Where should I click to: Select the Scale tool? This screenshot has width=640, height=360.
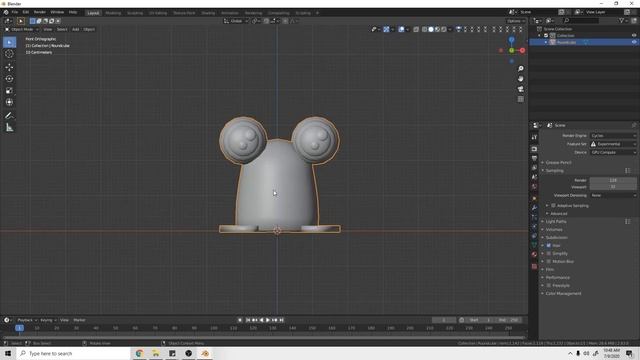(x=9, y=91)
